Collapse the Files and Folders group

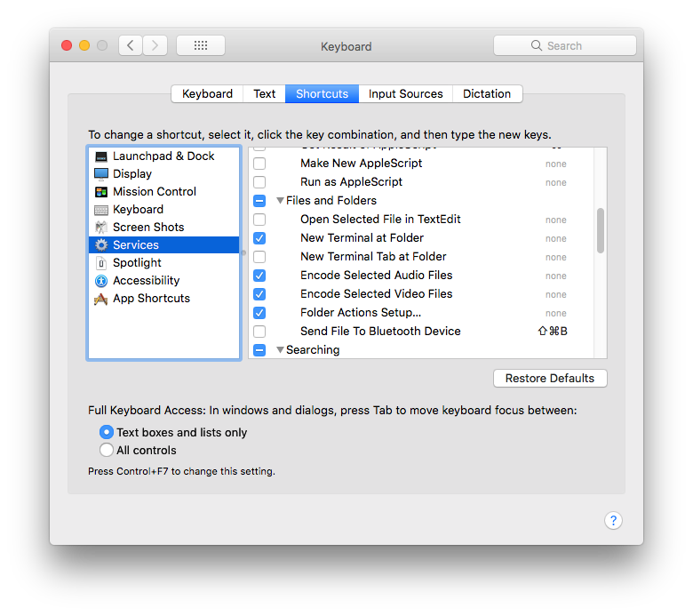280,201
